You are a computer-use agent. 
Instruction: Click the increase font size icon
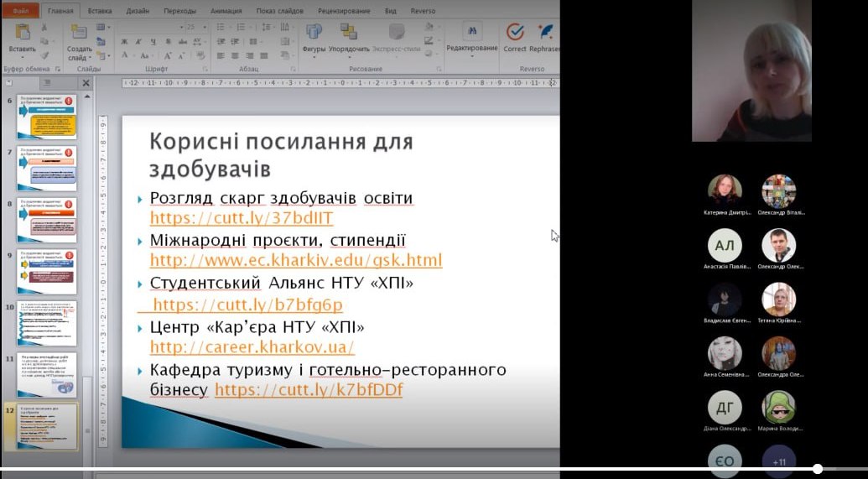(168, 55)
